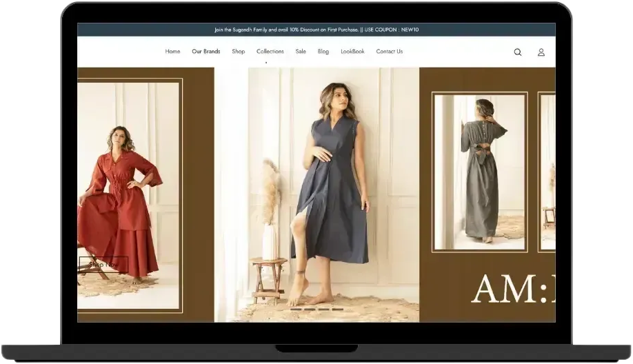Viewport: 633px width, 364px height.
Task: Open the Our Brands menu
Action: pos(205,52)
